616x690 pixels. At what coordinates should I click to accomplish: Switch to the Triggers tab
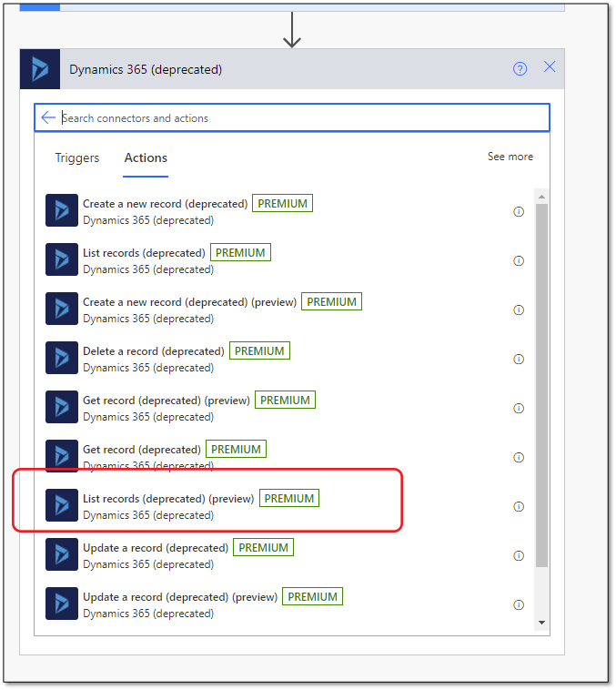(x=77, y=157)
